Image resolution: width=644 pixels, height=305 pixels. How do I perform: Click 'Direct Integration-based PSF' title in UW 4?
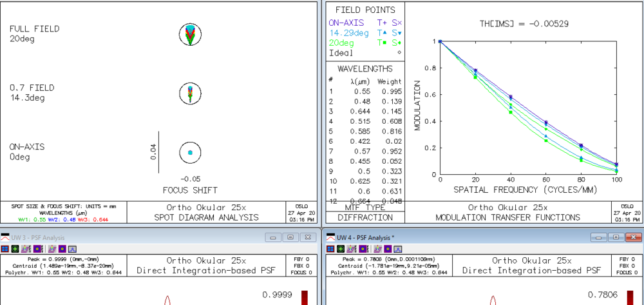click(531, 270)
